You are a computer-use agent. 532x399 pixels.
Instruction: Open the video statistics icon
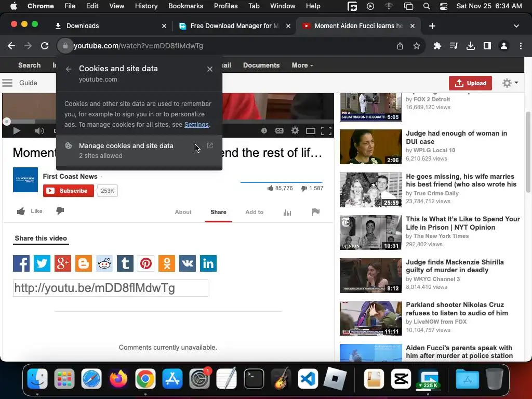click(287, 212)
